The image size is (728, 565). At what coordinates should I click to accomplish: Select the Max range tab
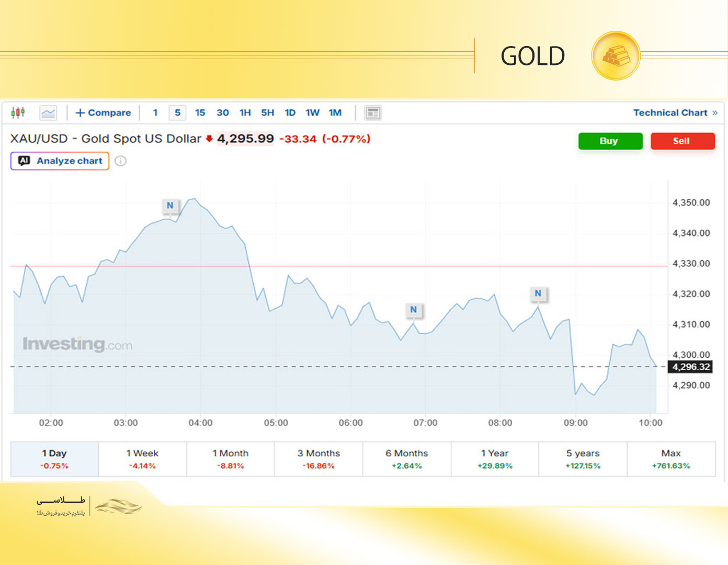coord(671,459)
